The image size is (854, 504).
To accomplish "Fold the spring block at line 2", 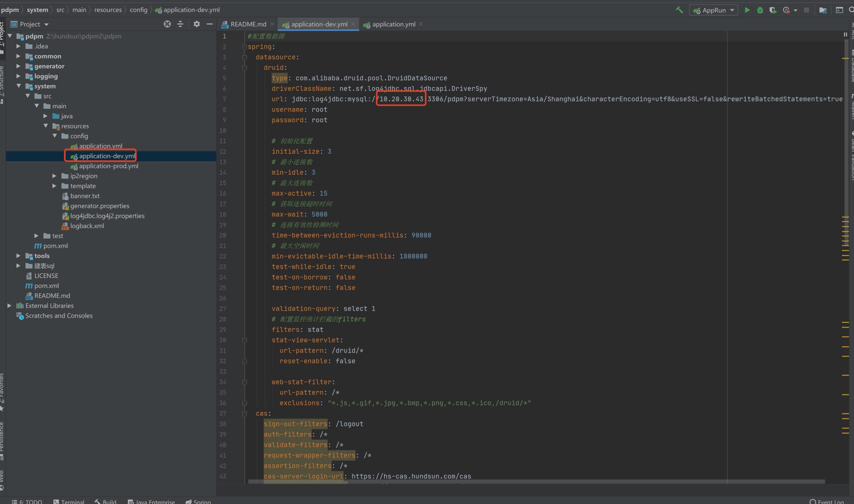I will coord(244,47).
